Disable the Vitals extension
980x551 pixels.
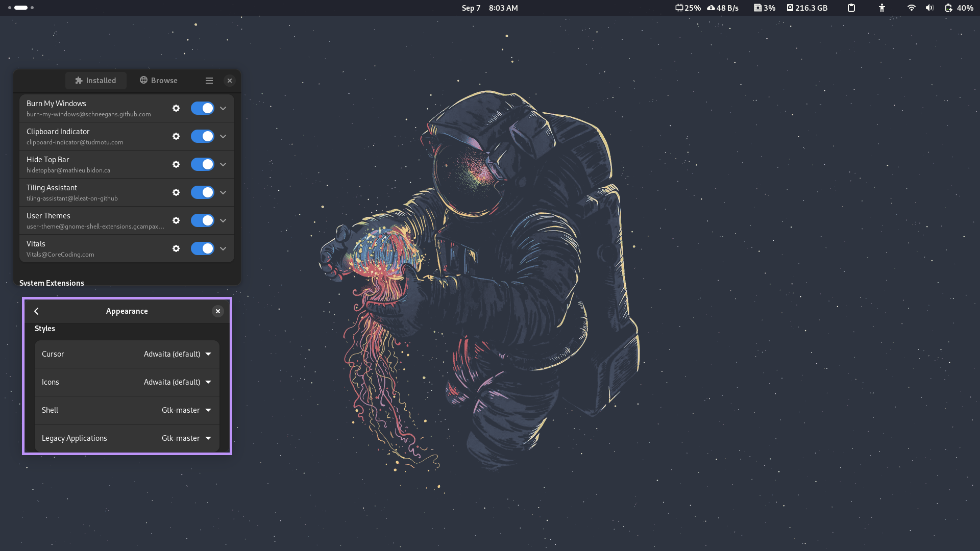coord(203,248)
